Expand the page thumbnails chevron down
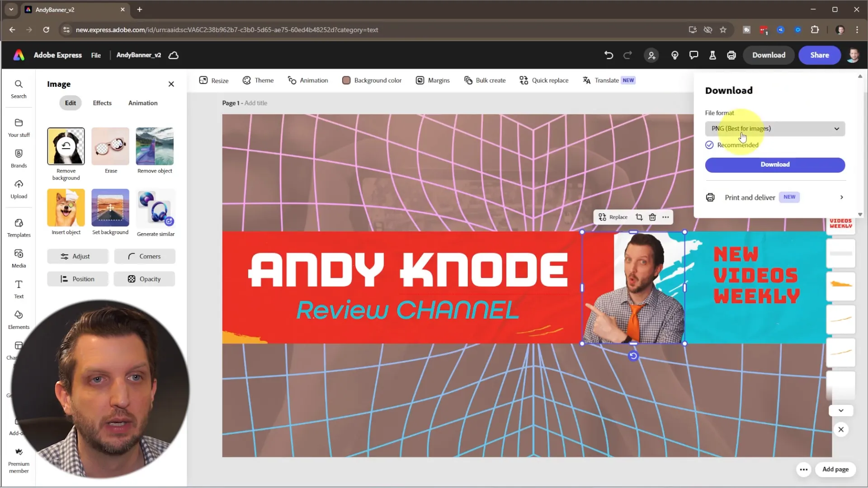 841,411
